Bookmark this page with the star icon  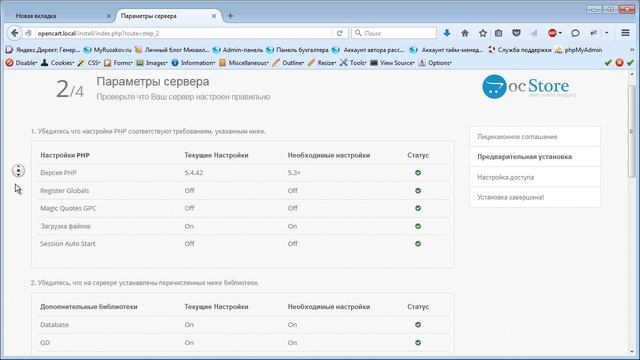(x=483, y=33)
